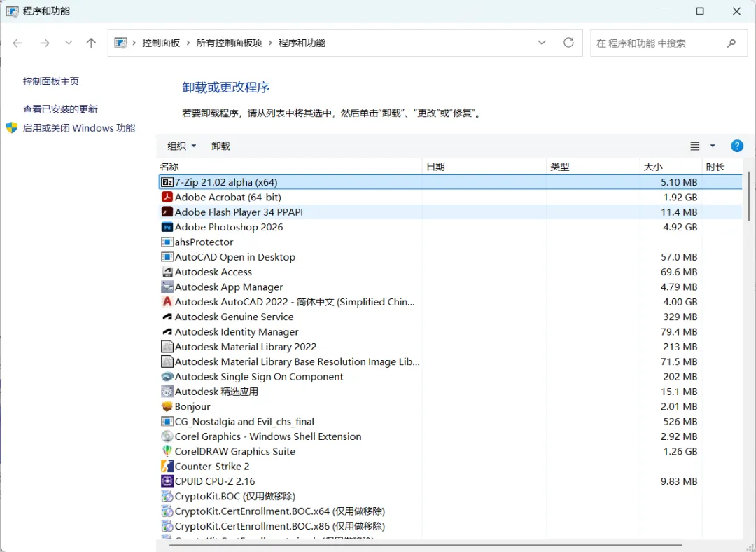Click the horizontal scrollbar at bottom

[x=426, y=545]
